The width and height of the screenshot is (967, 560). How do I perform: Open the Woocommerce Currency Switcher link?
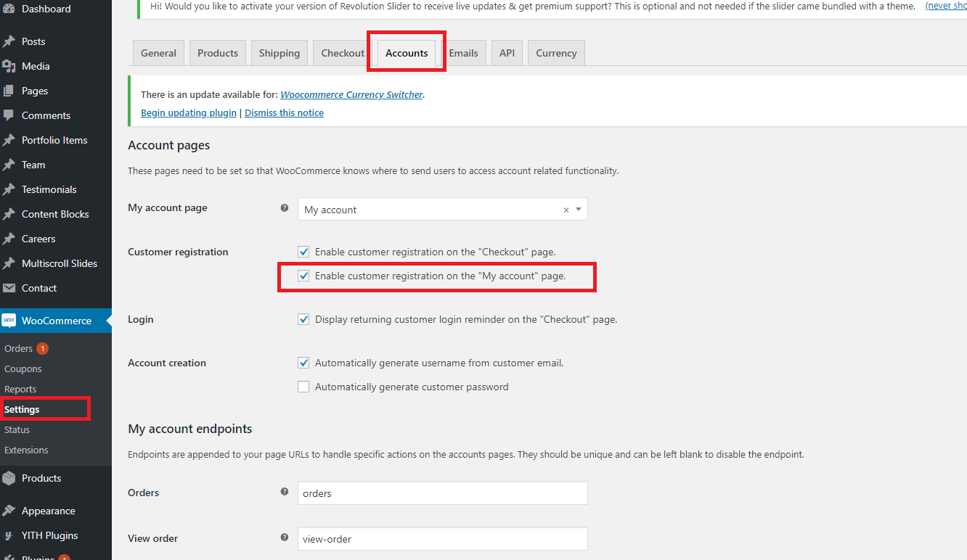[x=351, y=95]
